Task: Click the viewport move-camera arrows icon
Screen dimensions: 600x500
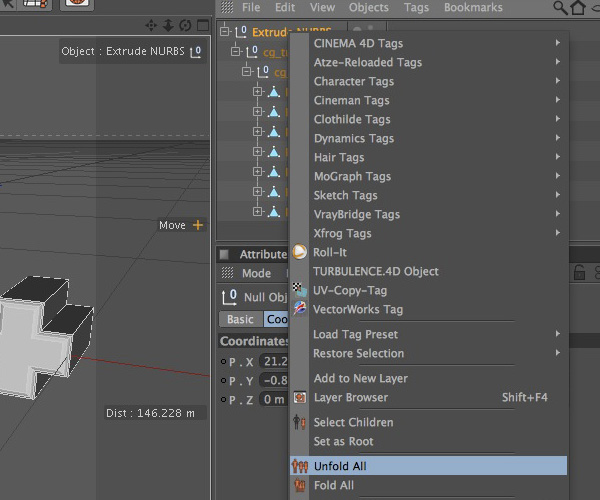Action: point(151,26)
